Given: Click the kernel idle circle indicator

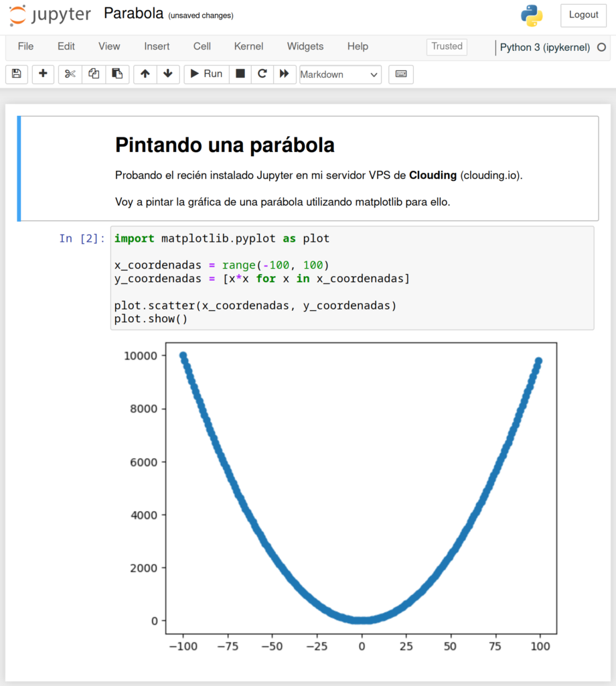Looking at the screenshot, I should 601,48.
